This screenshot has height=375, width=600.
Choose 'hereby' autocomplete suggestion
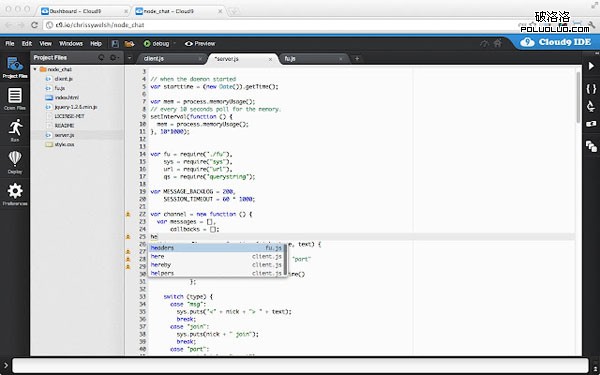[x=216, y=265]
